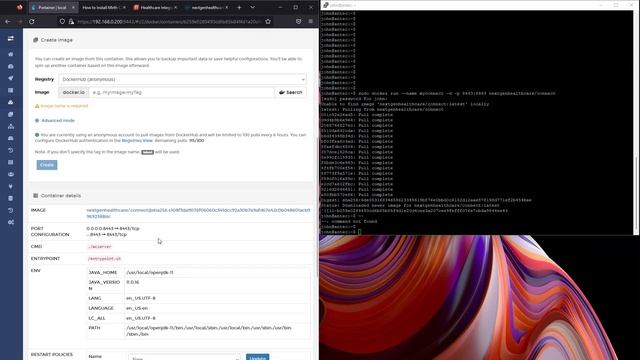Viewport: 640px width, 360px height.
Task: Open Stacks icon in Portainer sidebar
Action: 11,90
